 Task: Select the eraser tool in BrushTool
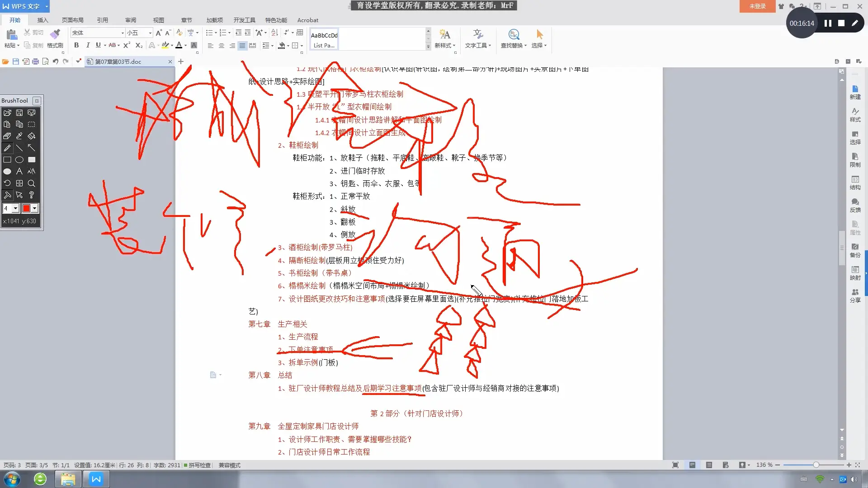point(7,136)
